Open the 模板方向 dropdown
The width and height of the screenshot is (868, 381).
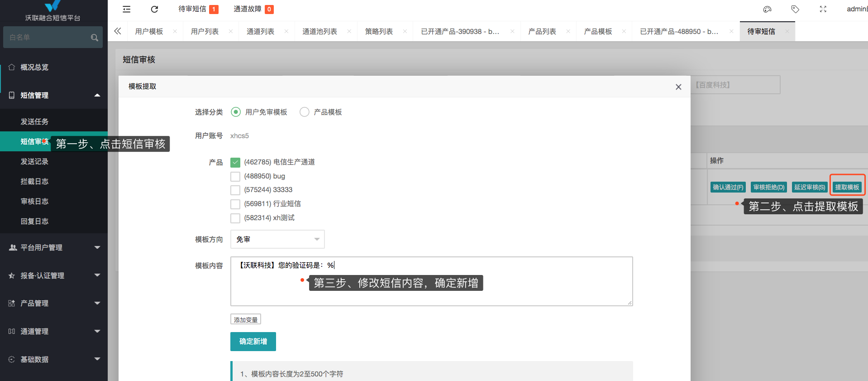(x=277, y=239)
